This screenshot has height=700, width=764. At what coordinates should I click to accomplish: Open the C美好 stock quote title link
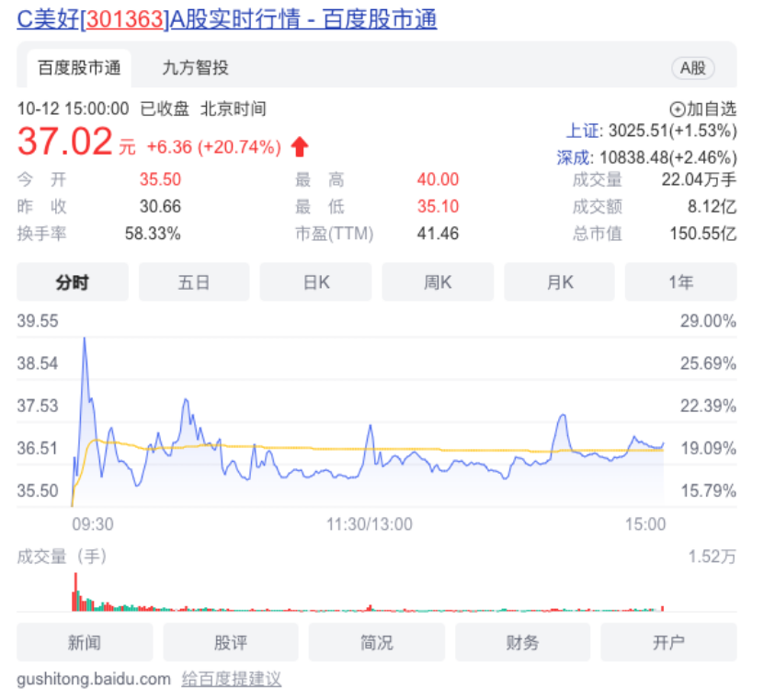point(227,18)
